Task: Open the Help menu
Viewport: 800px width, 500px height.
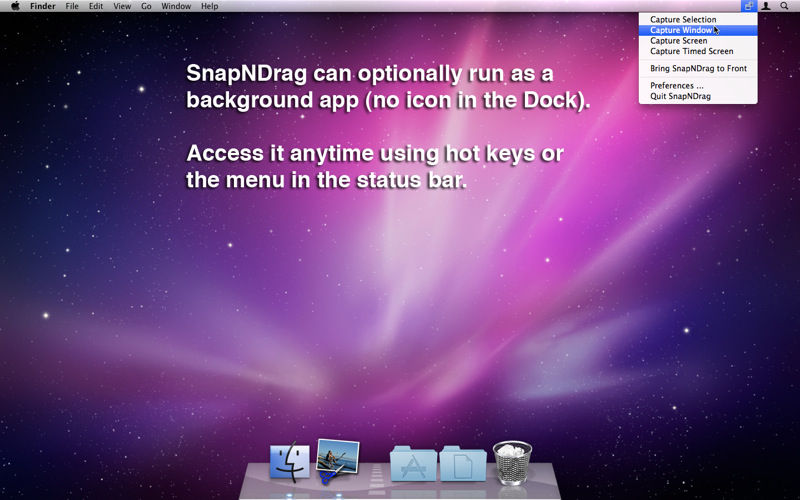Action: click(x=209, y=6)
